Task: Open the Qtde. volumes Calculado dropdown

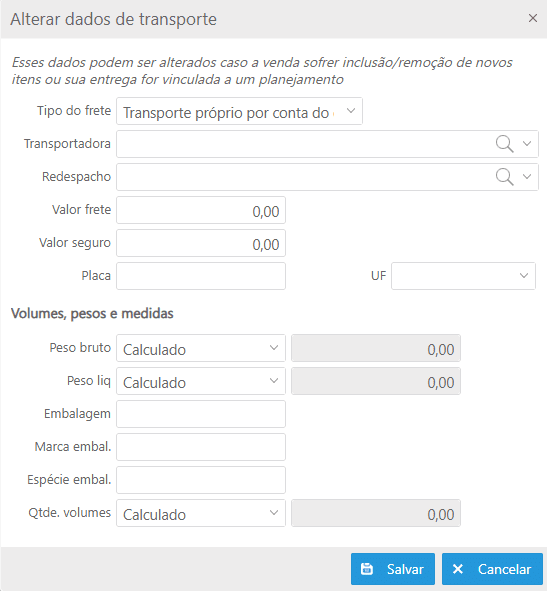Action: tap(201, 513)
